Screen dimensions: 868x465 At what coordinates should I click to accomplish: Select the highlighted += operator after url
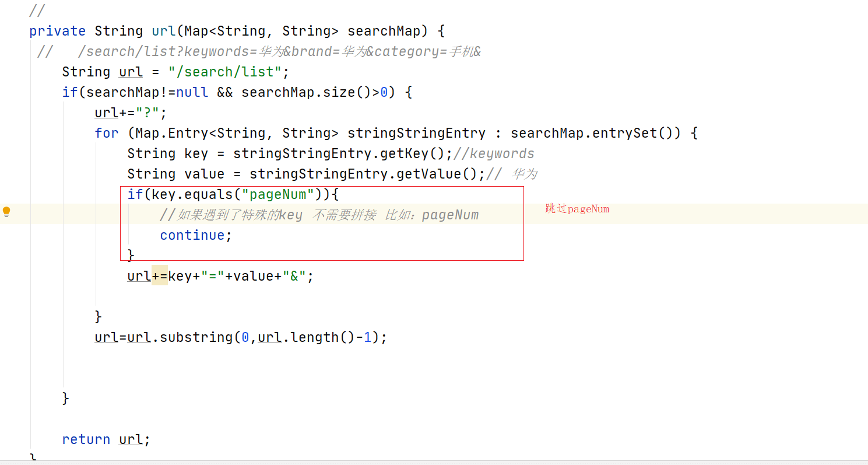[x=160, y=276]
